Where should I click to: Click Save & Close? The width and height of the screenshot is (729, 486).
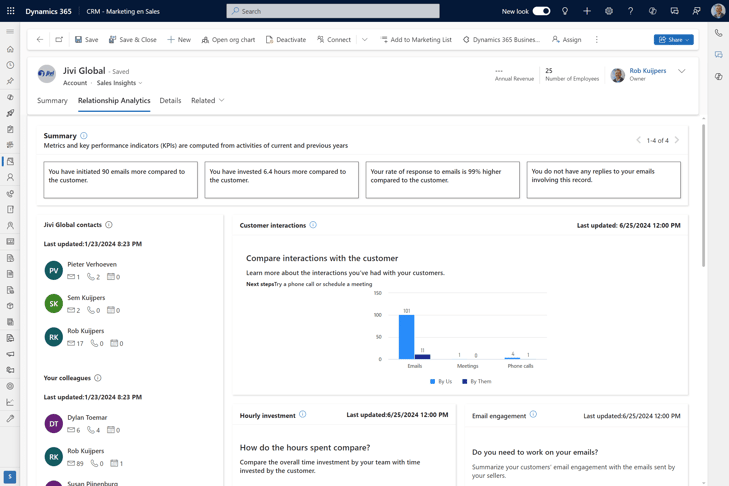coord(133,40)
